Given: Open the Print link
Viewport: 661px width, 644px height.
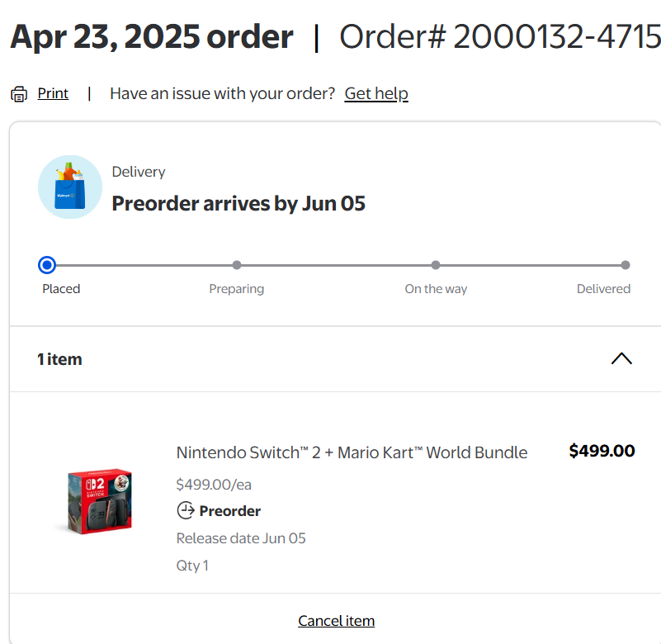Looking at the screenshot, I should click(x=53, y=93).
